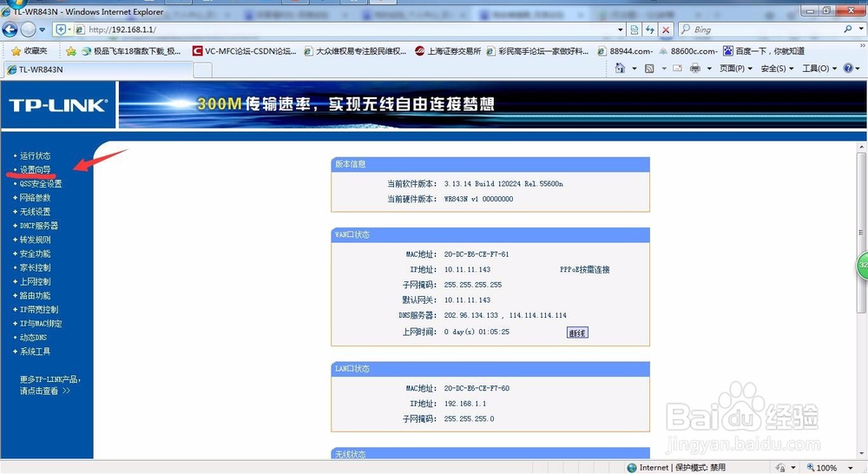The width and height of the screenshot is (868, 474).
Task: Click the red Stop loading icon
Action: coord(666,30)
